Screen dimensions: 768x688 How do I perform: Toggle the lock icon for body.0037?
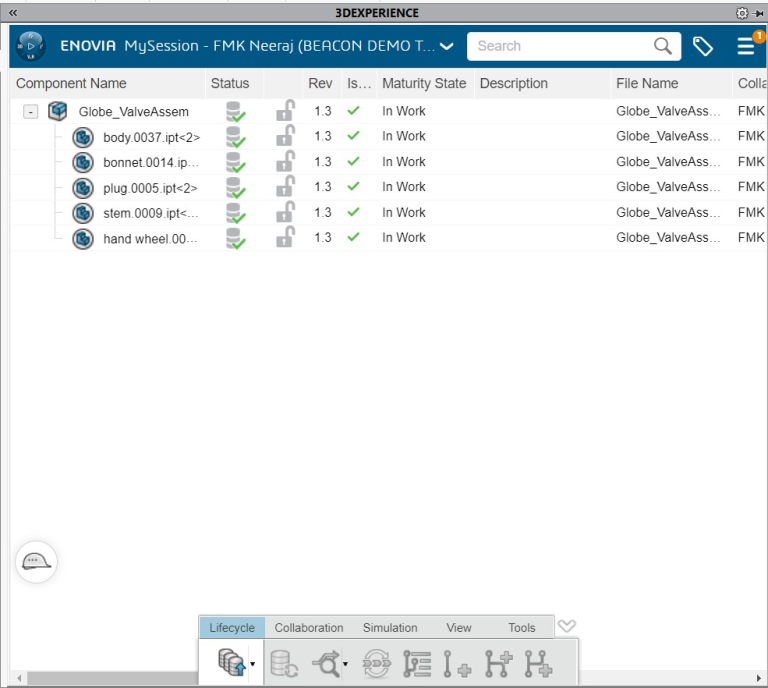point(286,136)
